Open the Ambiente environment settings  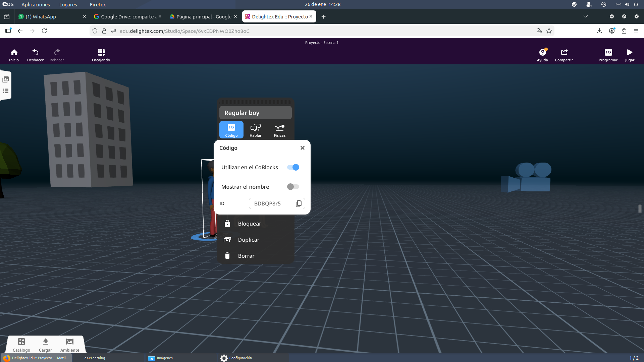point(70,345)
